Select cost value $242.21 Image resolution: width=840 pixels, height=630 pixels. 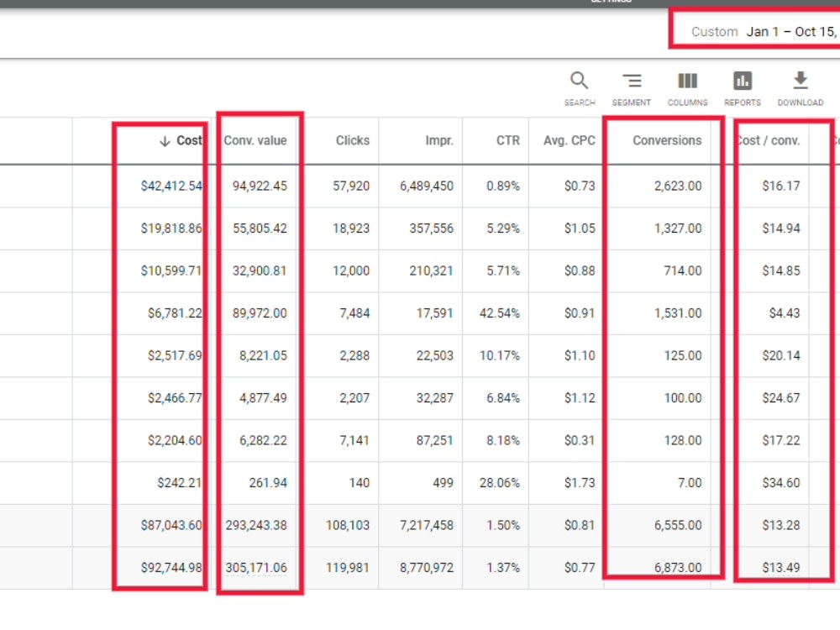point(180,483)
